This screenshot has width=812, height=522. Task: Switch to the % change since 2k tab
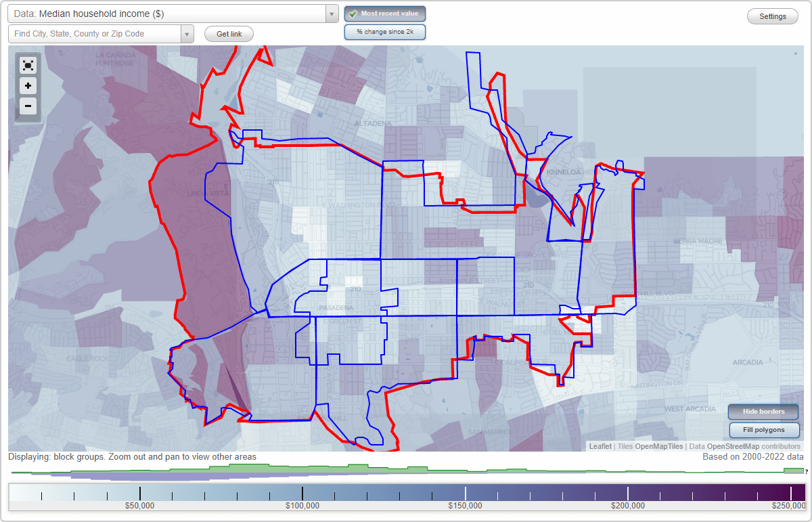(384, 31)
